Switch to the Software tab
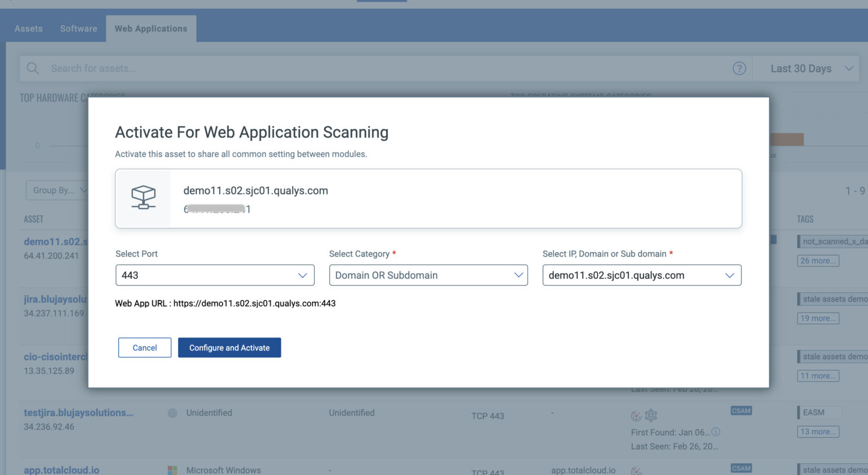This screenshot has width=868, height=475. 78,28
